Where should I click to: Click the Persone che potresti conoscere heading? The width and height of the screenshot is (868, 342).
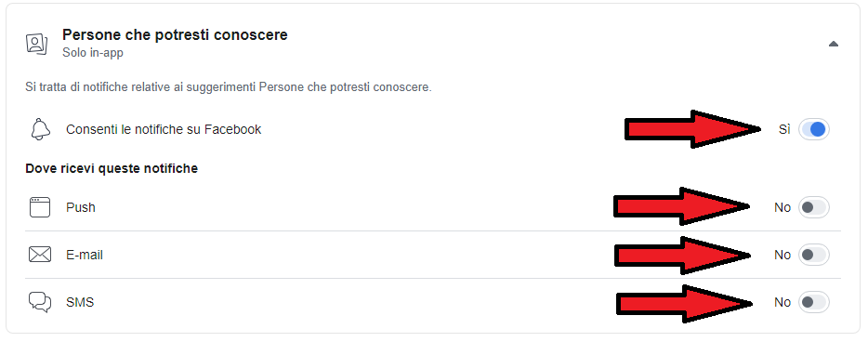[x=175, y=35]
